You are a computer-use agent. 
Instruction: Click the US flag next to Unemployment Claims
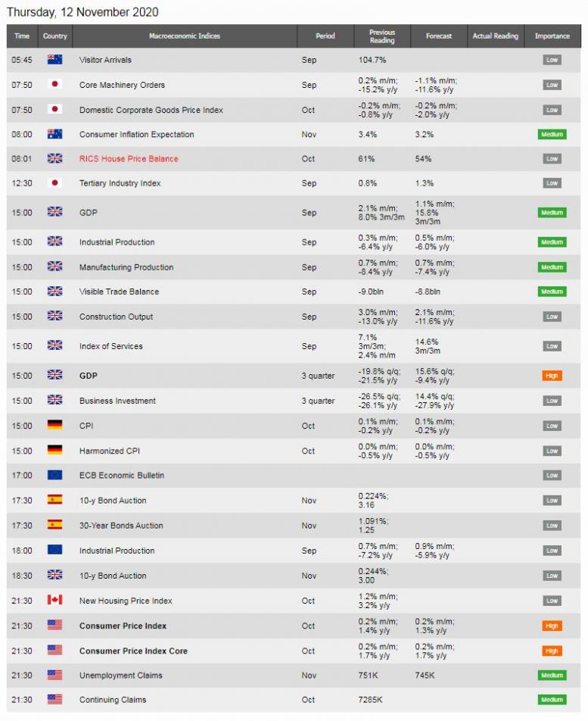(54, 675)
